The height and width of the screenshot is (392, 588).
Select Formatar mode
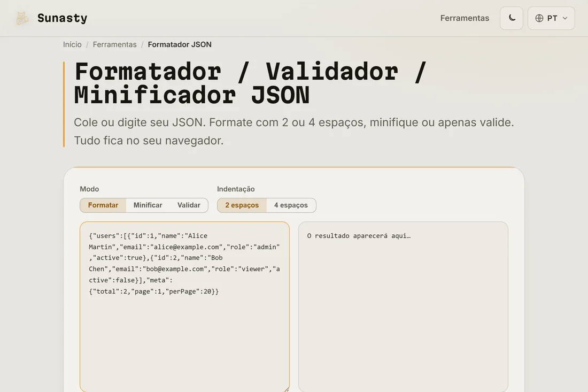(x=103, y=205)
